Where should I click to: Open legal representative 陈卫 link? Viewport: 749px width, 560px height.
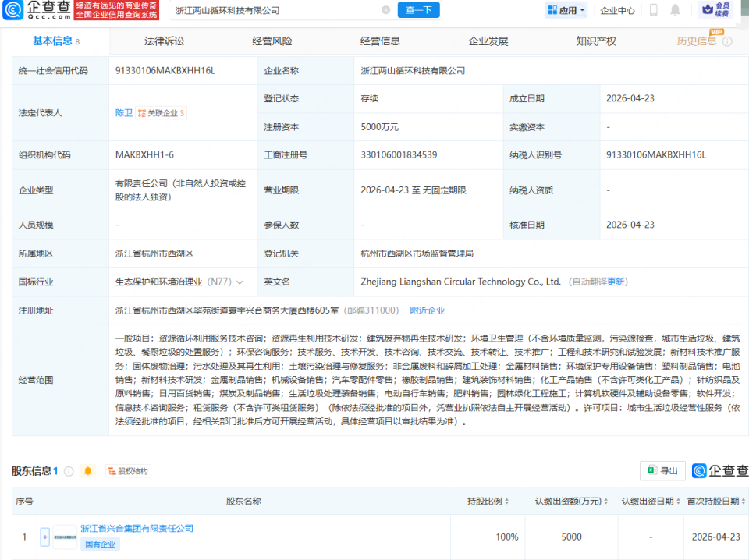coord(124,113)
